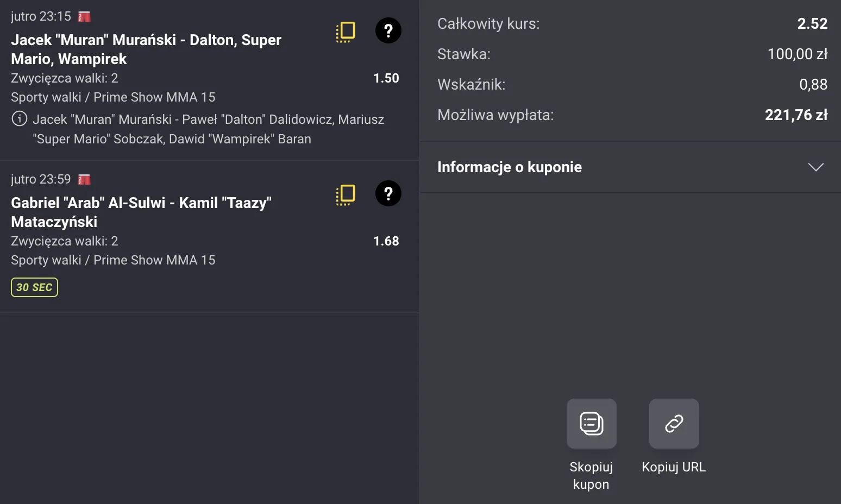The image size is (841, 504).
Task: Click the info icon beside the fighters list
Action: coord(18,118)
